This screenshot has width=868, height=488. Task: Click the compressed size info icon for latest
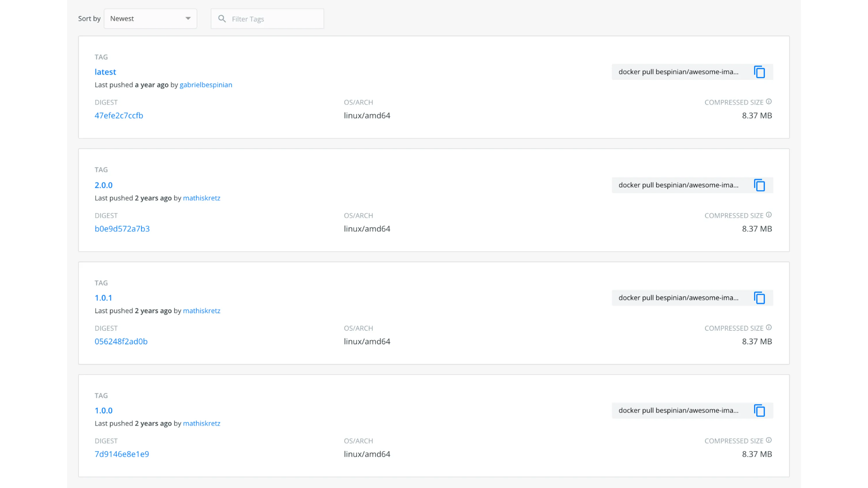click(x=768, y=101)
